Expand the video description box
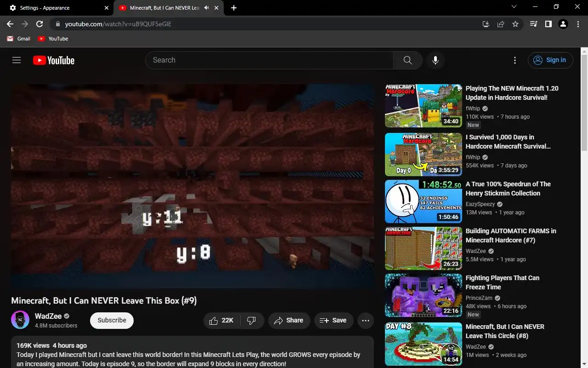This screenshot has width=588, height=368. [192, 352]
